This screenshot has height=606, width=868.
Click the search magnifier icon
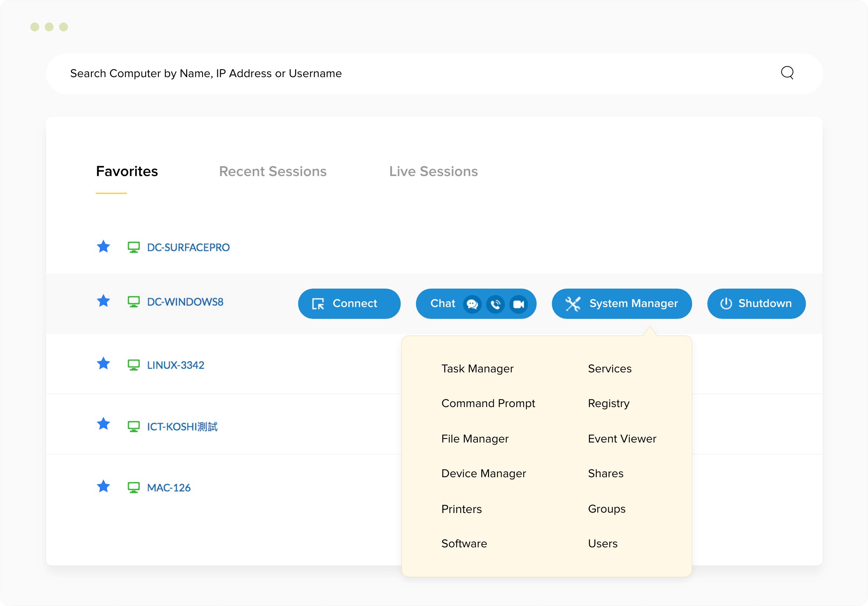coord(787,73)
